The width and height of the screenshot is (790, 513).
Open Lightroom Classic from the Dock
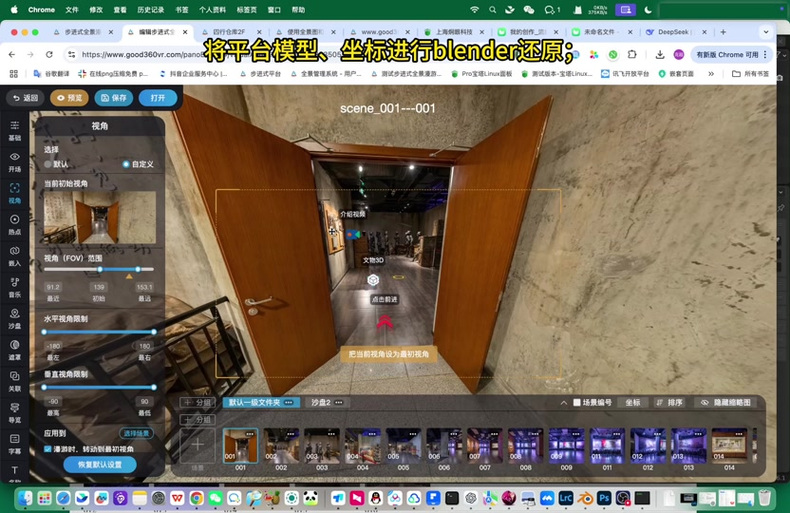point(566,498)
